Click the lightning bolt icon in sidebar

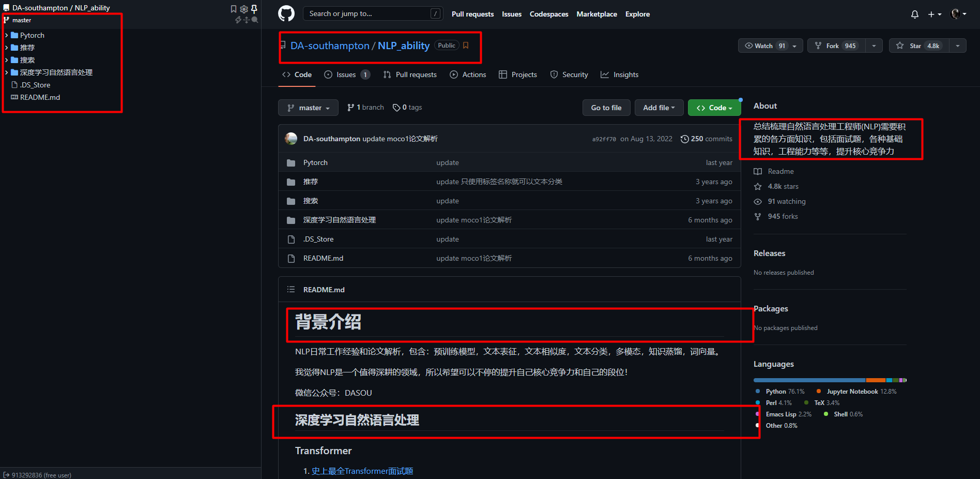238,20
